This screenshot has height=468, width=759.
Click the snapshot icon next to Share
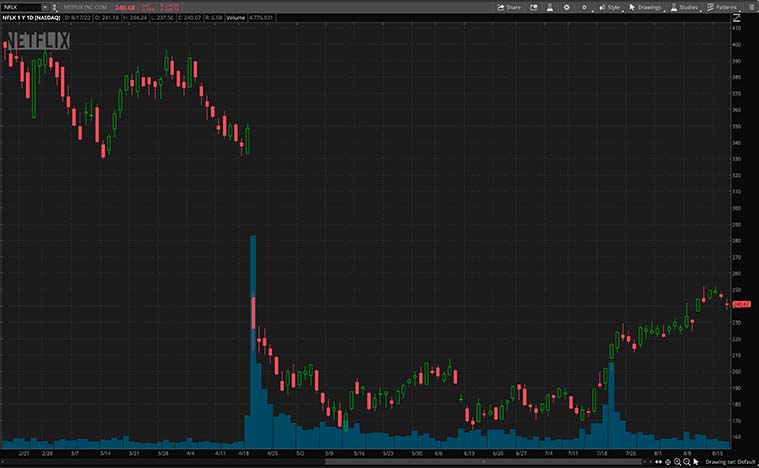pos(534,7)
